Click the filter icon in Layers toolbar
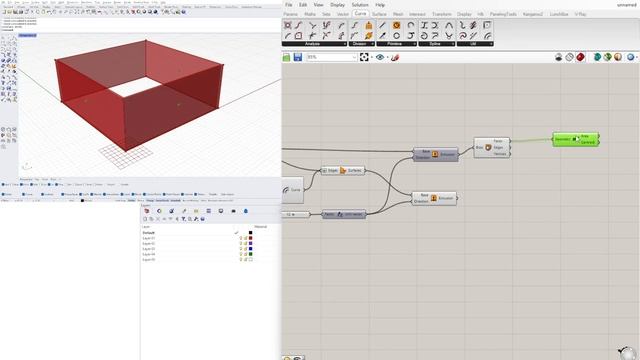Image resolution: width=640 pixels, height=360 pixels. click(183, 219)
